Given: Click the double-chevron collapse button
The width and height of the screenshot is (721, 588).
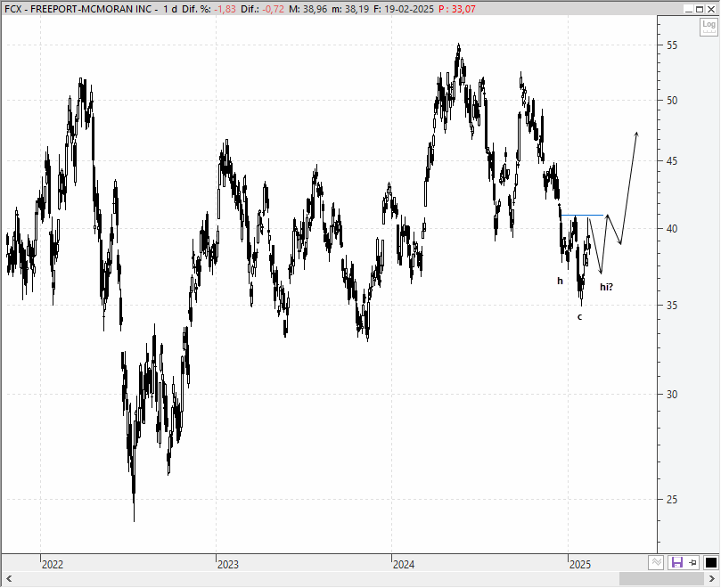Looking at the screenshot, I should (x=656, y=562).
